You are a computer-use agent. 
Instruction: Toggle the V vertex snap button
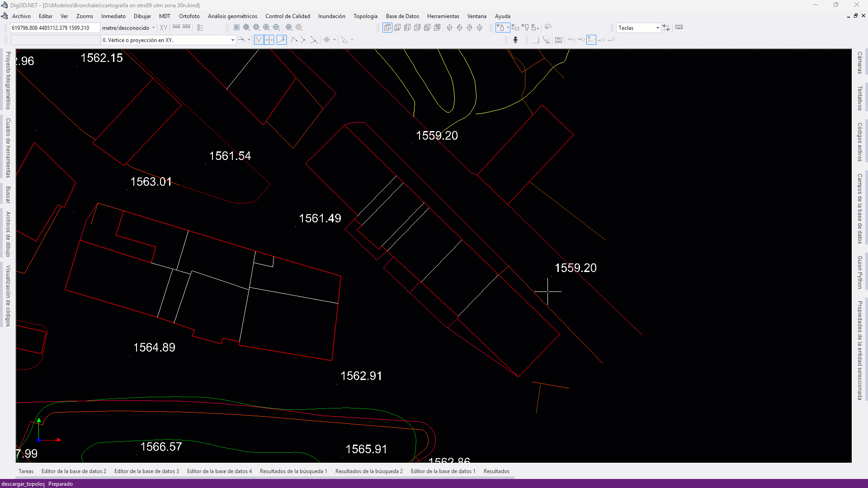point(259,40)
